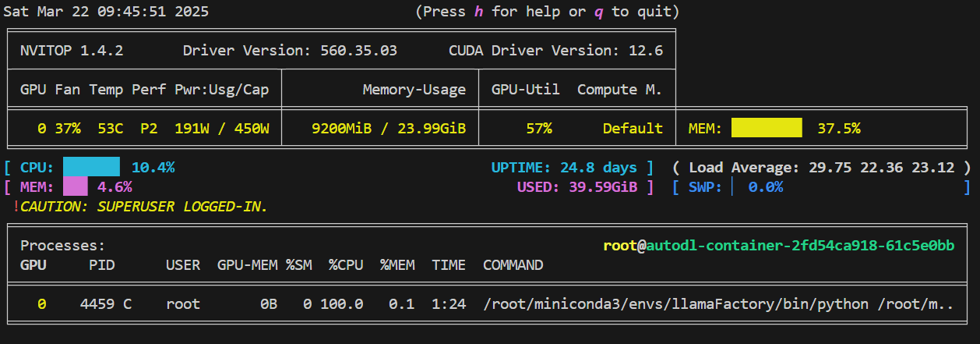Select the GPU-MEM column header
This screenshot has height=344, width=980.
pyautogui.click(x=247, y=265)
